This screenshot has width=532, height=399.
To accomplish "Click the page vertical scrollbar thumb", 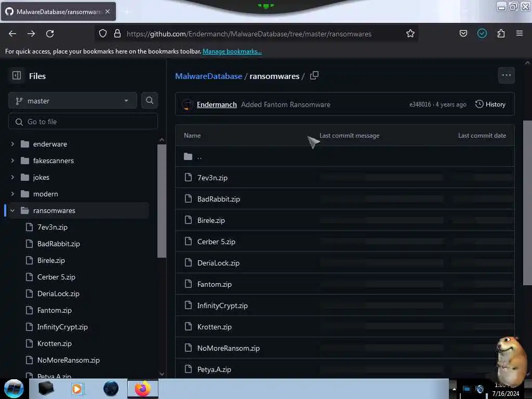I will pyautogui.click(x=527, y=203).
